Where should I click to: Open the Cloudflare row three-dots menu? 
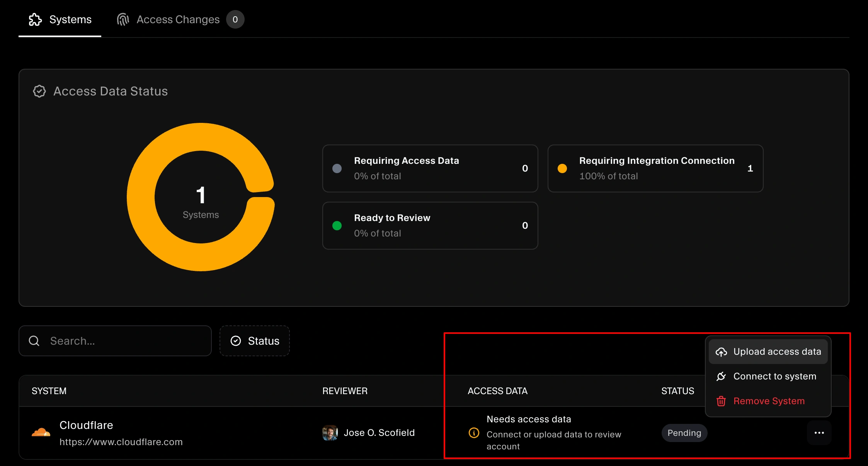coord(819,433)
